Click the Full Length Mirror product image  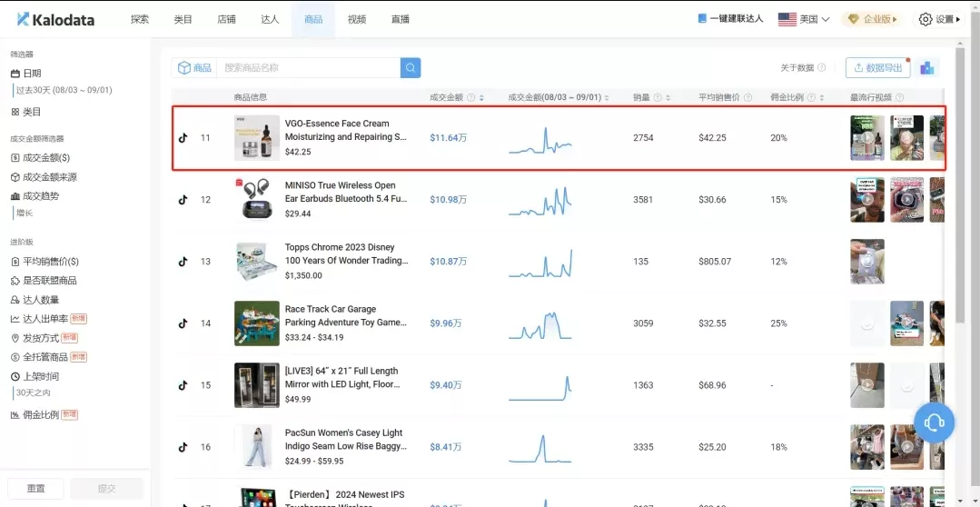(x=257, y=385)
